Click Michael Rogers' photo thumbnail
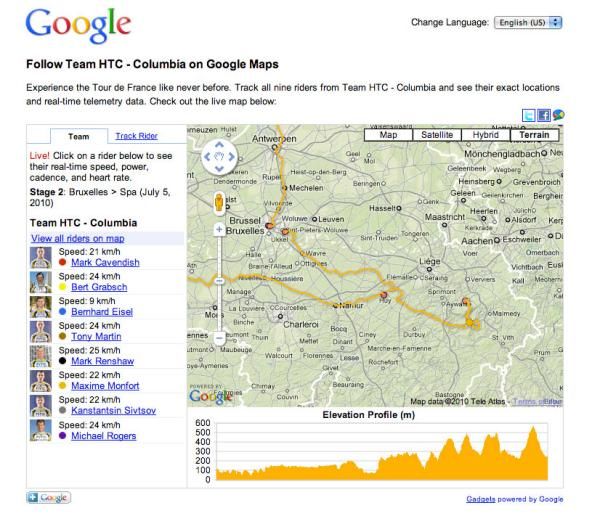 click(x=41, y=431)
